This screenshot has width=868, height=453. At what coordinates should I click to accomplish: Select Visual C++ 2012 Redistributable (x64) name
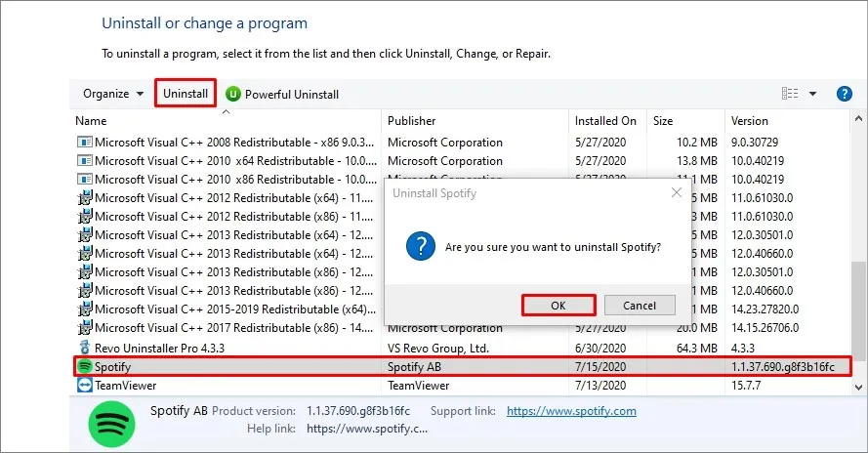coord(233,198)
